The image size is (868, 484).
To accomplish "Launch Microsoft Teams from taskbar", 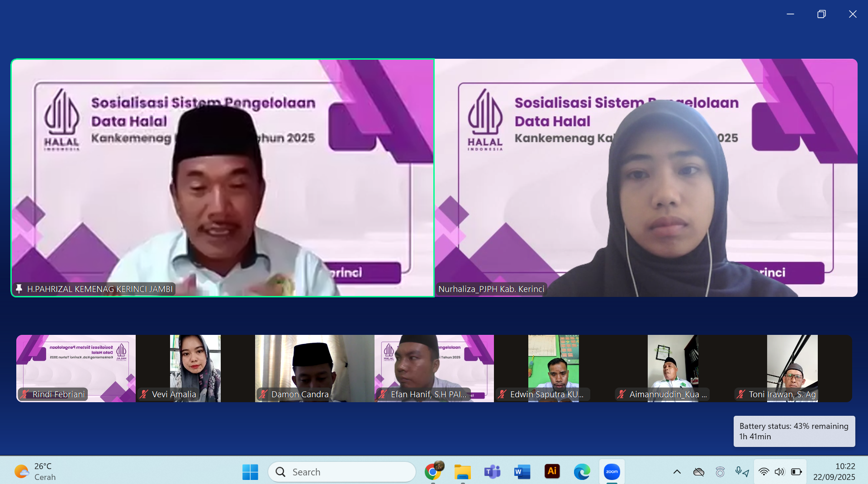I will point(492,472).
